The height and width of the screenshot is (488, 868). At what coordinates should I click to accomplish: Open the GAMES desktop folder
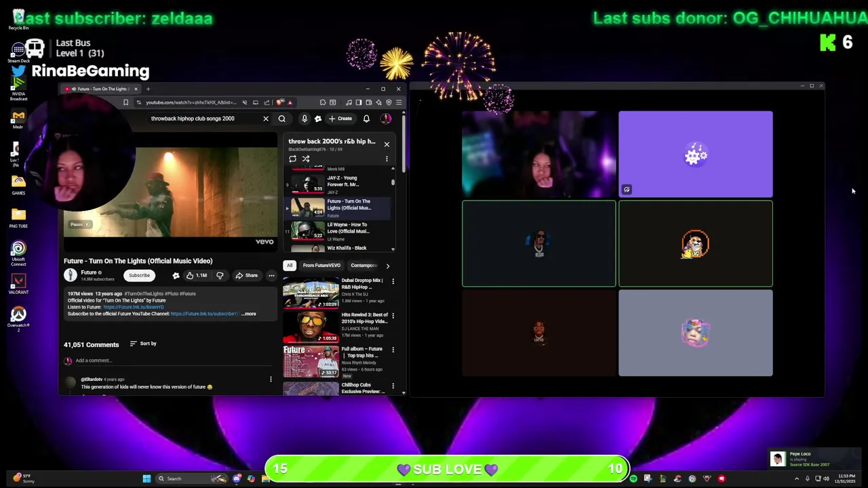18,184
